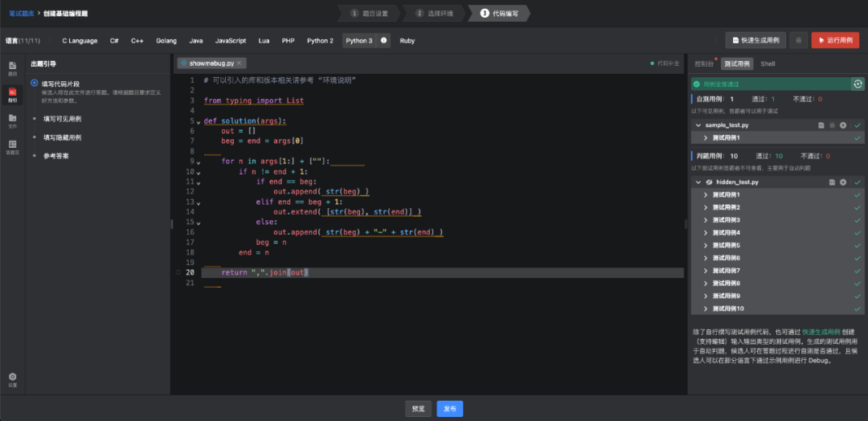Expand hidden 测试用例2
This screenshot has height=421, width=868.
706,207
